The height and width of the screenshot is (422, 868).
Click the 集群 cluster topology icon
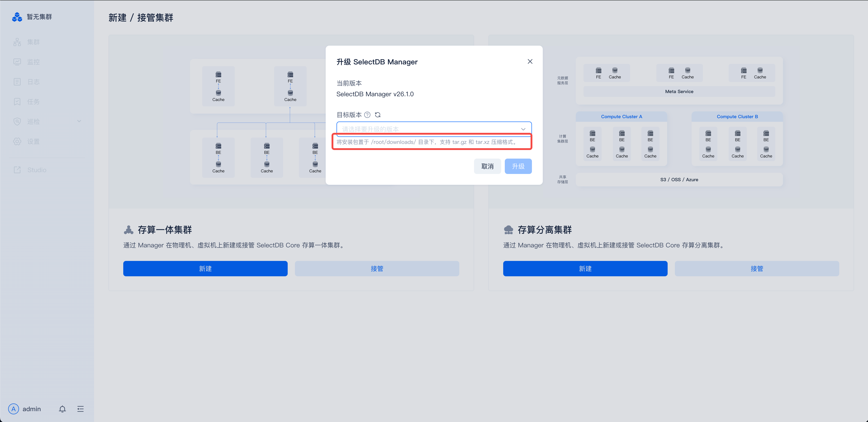click(17, 42)
